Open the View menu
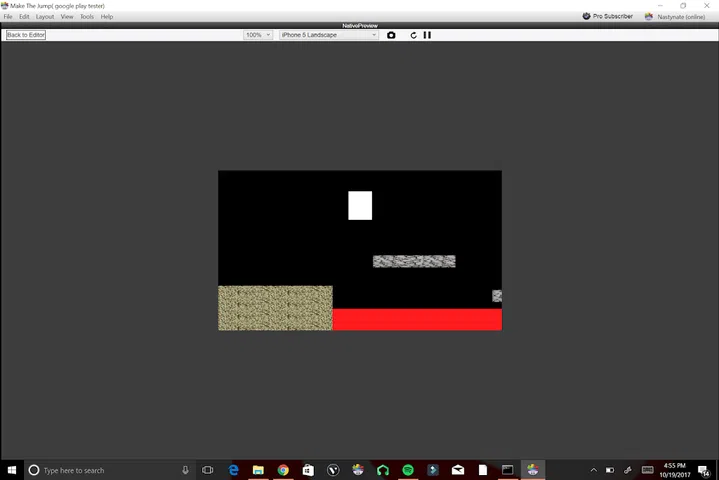This screenshot has width=719, height=480. tap(67, 17)
